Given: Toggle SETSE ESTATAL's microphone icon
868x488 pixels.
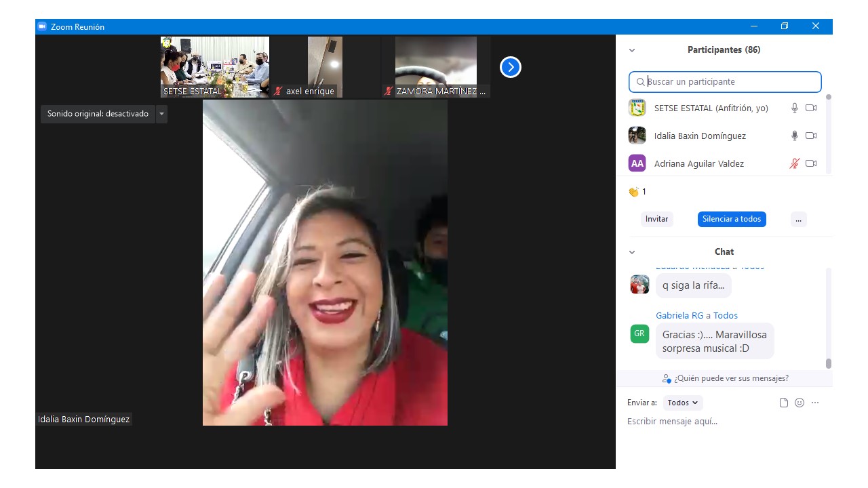Looking at the screenshot, I should [795, 108].
